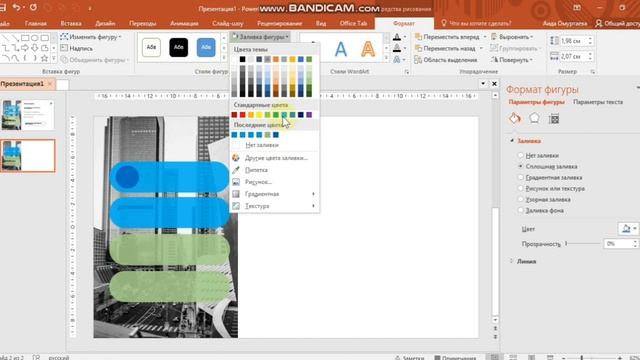Expand the Градиентная submenu in fill menu
This screenshot has width=640, height=360.
click(275, 194)
